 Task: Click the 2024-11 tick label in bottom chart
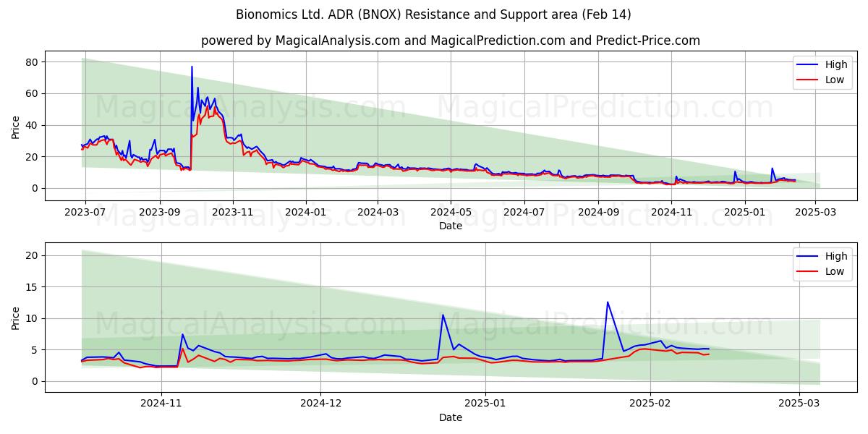(161, 403)
